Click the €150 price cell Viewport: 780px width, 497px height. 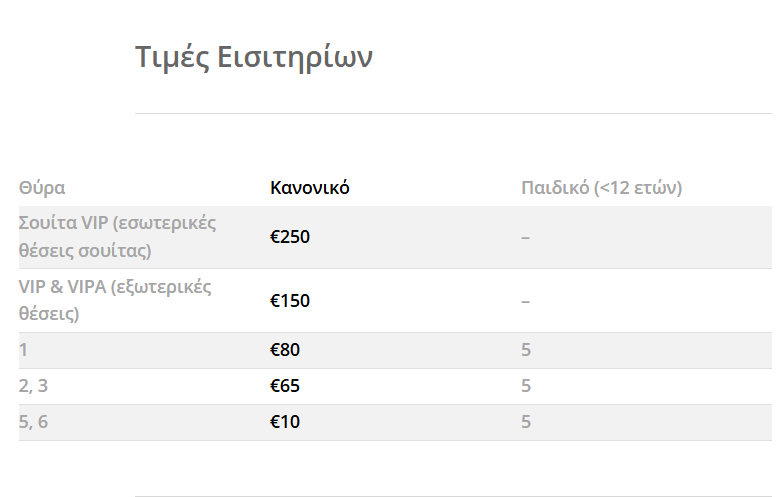(x=290, y=301)
